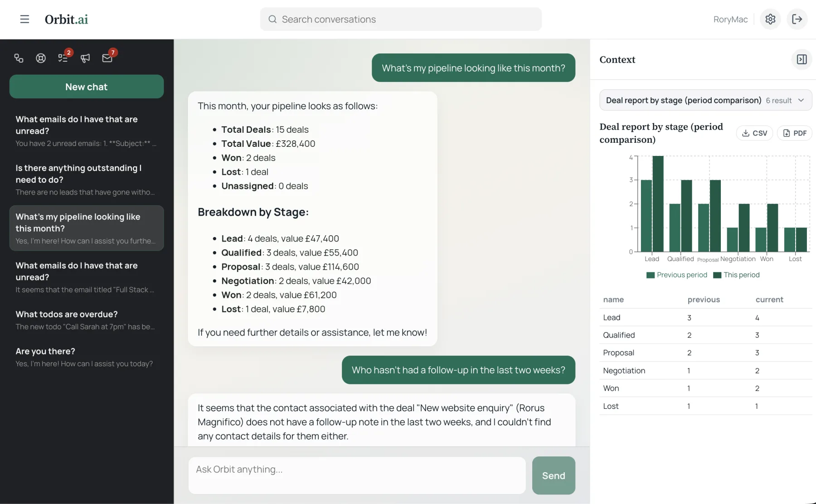Click the Lost table row name

tap(611, 406)
